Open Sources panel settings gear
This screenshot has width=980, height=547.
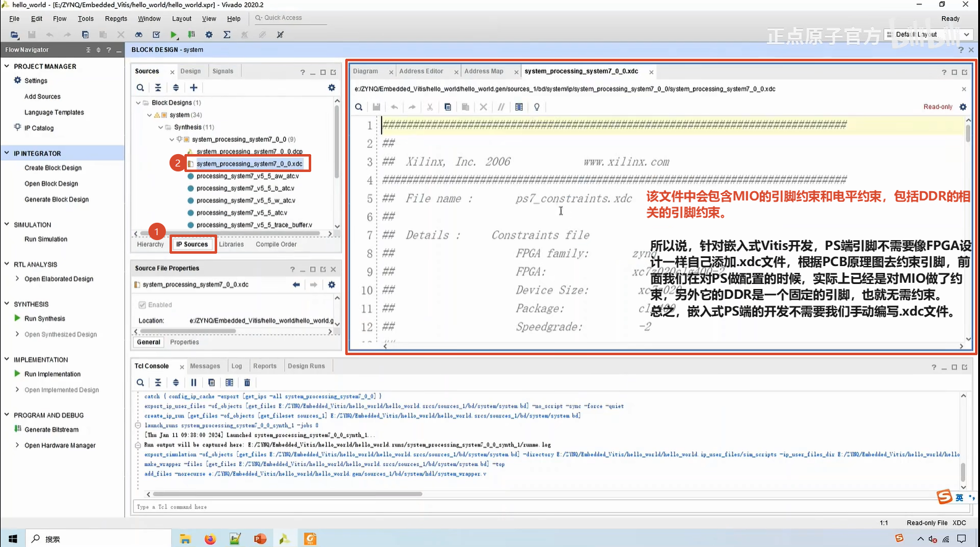tap(332, 88)
